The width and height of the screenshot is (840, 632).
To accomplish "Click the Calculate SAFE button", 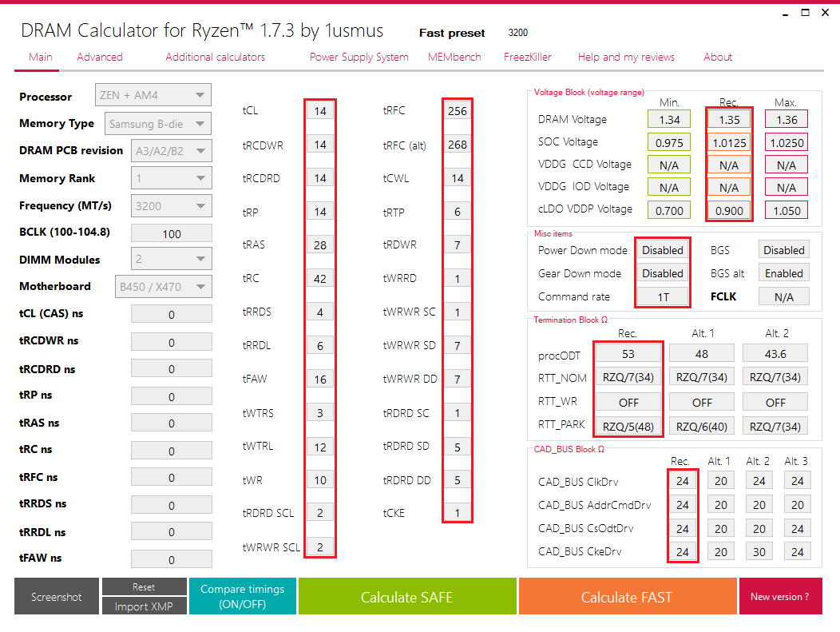I will 407,596.
